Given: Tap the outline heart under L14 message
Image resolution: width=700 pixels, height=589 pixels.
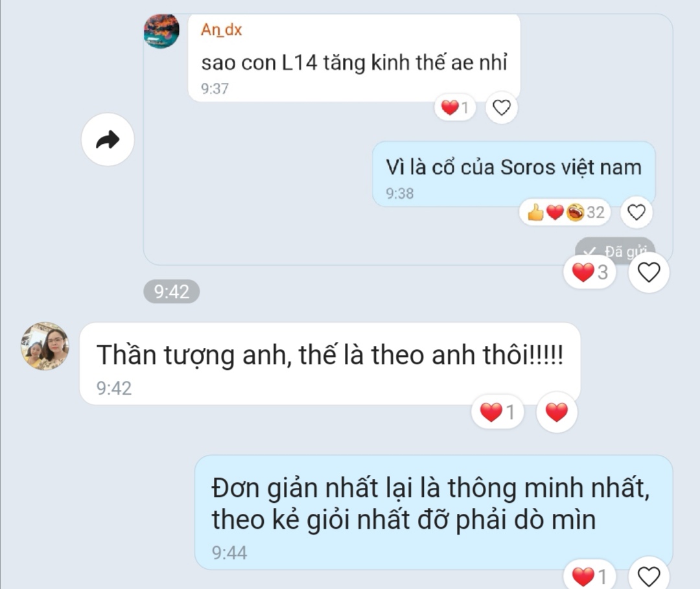Looking at the screenshot, I should point(501,108).
